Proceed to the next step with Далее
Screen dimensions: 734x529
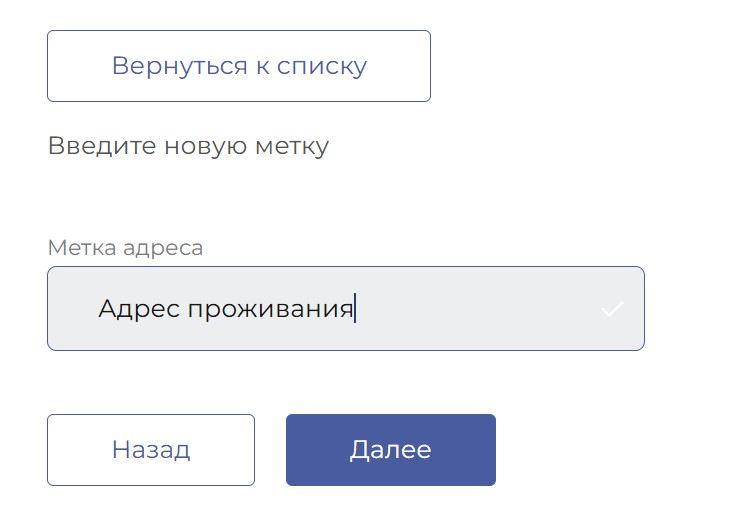391,450
